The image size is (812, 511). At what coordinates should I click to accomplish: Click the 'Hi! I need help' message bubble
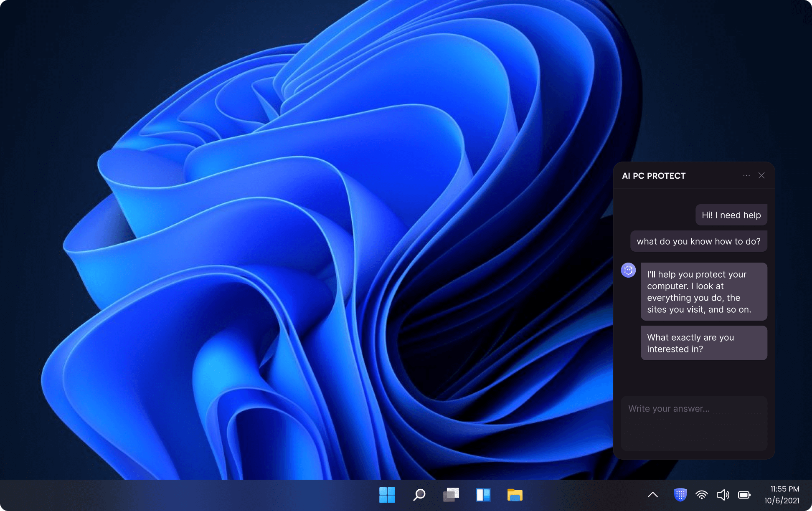(x=731, y=215)
